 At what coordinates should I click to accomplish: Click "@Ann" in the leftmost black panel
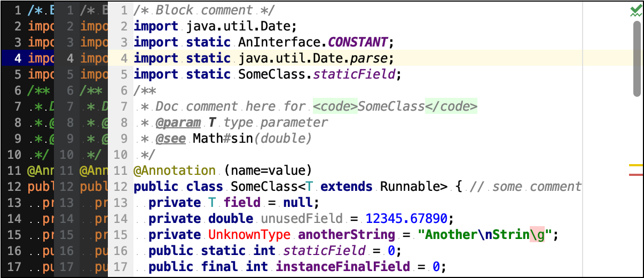41,171
